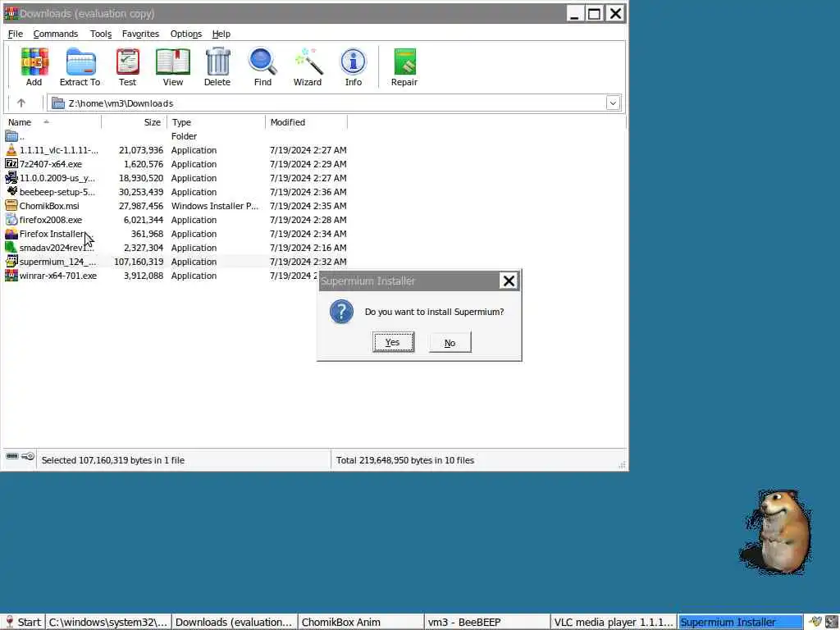Click the Total 219,648,950 bytes status text

tap(405, 460)
